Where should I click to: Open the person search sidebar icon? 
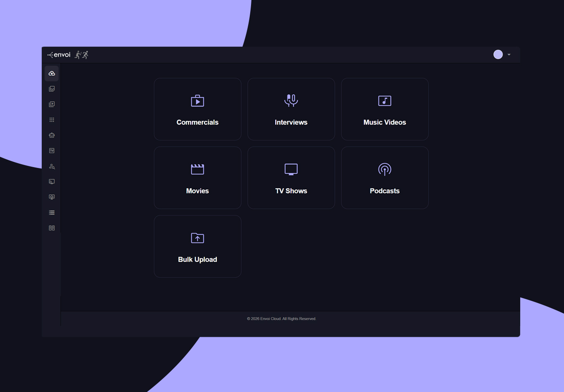point(52,166)
